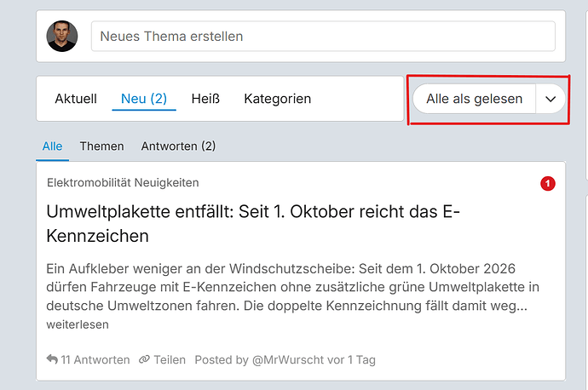Click the user avatar picture

tap(62, 37)
